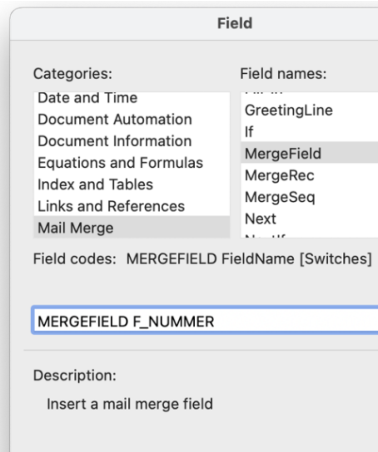This screenshot has width=378, height=452.
Task: Click the Field names heading label
Action: click(x=283, y=73)
